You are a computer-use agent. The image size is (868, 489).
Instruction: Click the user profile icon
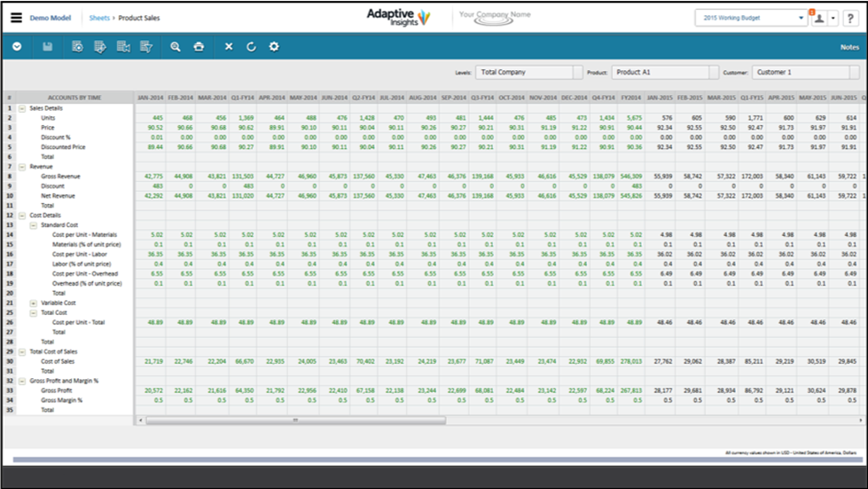point(818,19)
